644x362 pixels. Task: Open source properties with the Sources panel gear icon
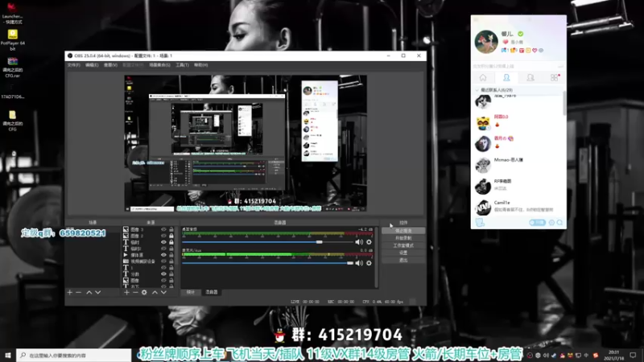click(x=144, y=292)
